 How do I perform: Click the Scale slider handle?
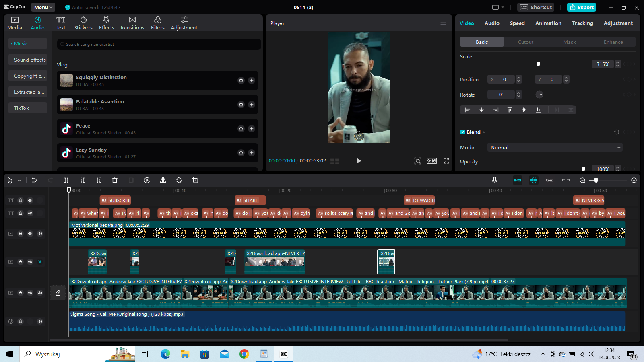click(538, 64)
